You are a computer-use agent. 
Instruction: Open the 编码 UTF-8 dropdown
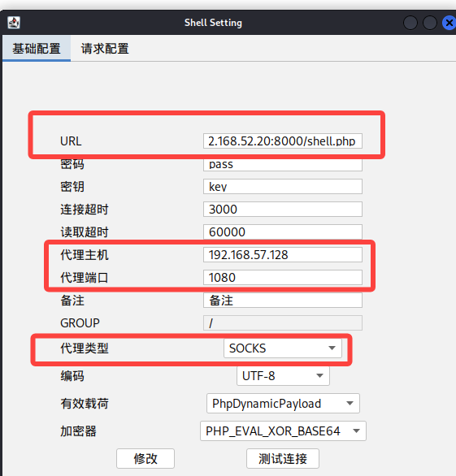coord(283,376)
